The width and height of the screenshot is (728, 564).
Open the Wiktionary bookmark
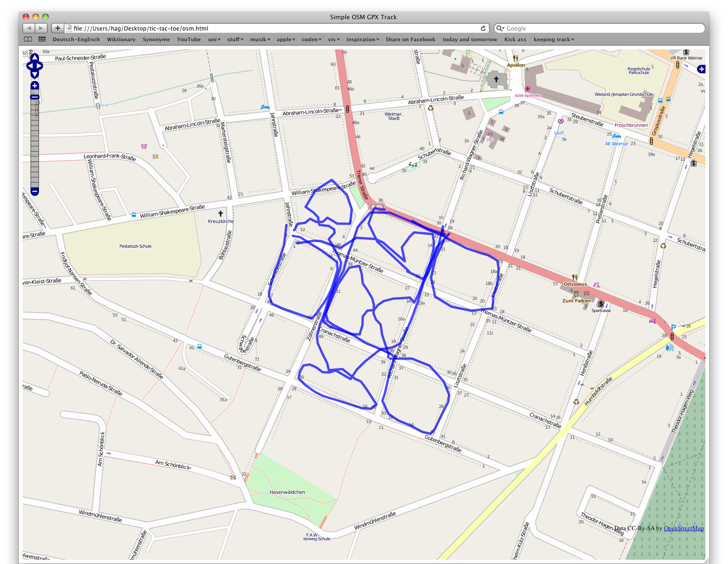121,39
